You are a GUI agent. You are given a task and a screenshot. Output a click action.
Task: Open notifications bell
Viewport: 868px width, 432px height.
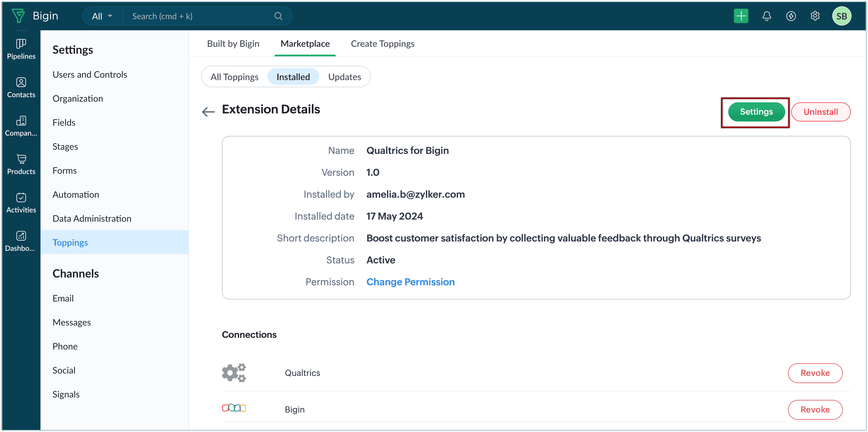pyautogui.click(x=766, y=16)
